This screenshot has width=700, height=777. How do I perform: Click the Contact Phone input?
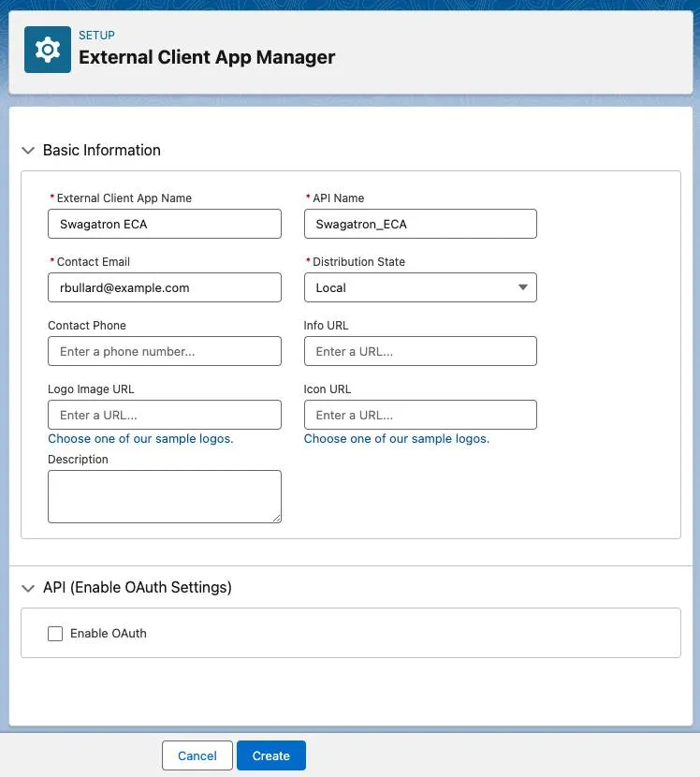[165, 351]
